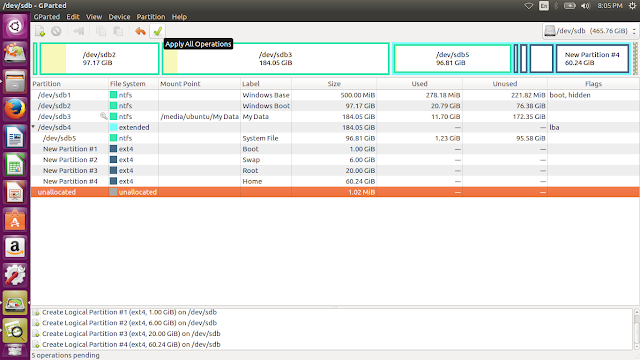Select the /dev/sdb2 row in the list
640x360 pixels.
[x=335, y=106]
